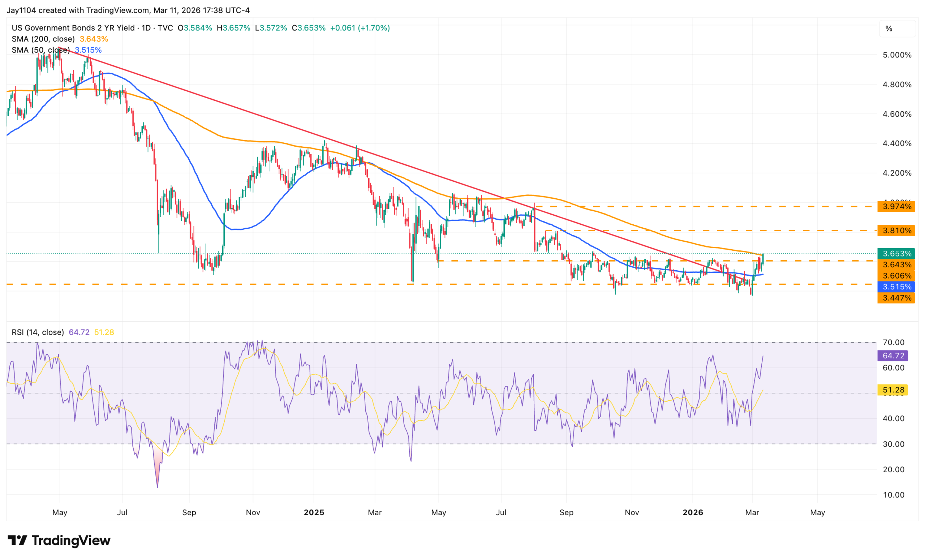Click the 2026 label on time axis
Screen dimensions: 925x560
click(x=693, y=512)
